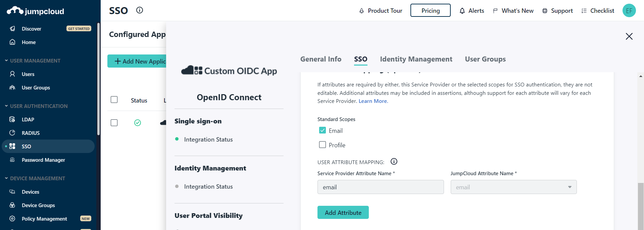Open Password Manager in the sidebar

pyautogui.click(x=43, y=160)
